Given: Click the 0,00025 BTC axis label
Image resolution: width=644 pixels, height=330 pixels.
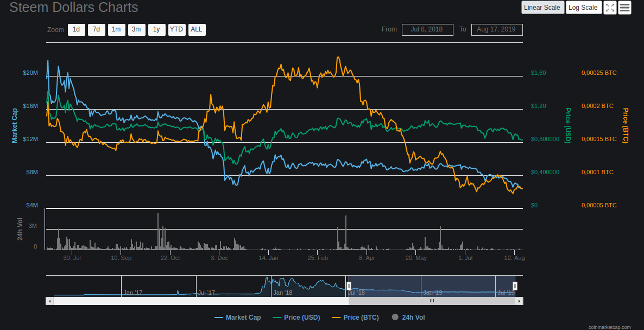Looking at the screenshot, I should point(599,73).
